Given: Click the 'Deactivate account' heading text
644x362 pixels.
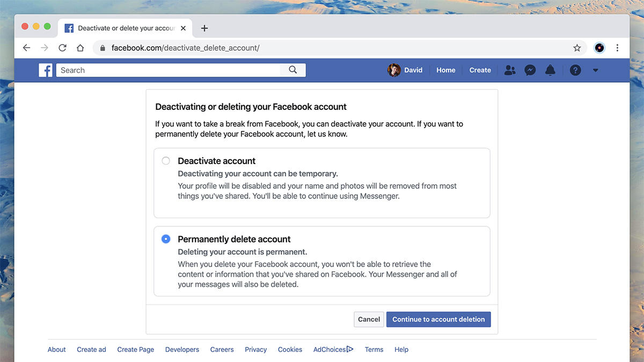Looking at the screenshot, I should tap(217, 161).
